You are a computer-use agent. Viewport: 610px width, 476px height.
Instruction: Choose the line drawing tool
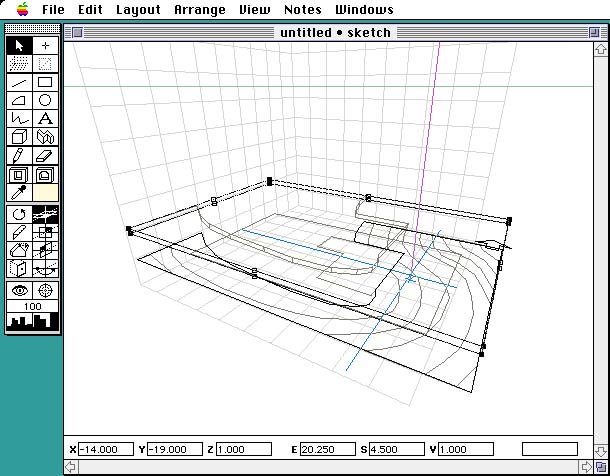(19, 82)
